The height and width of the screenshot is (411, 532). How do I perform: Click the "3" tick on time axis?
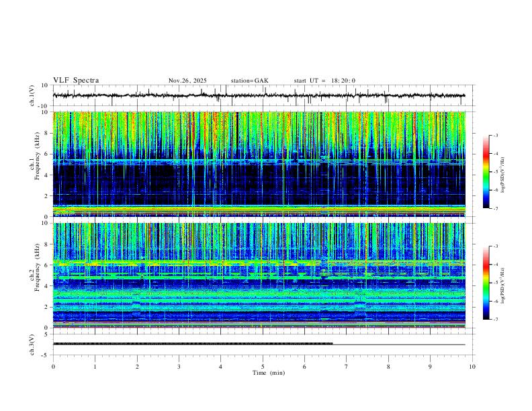point(179,367)
